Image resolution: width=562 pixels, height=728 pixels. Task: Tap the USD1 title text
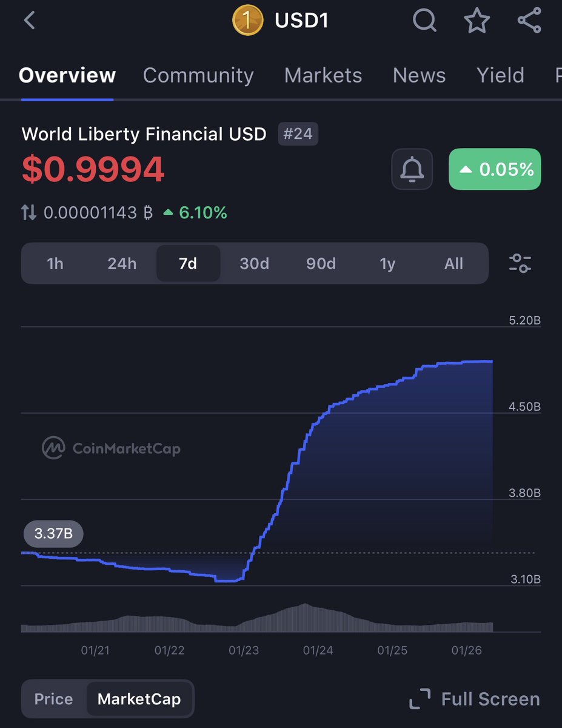301,21
